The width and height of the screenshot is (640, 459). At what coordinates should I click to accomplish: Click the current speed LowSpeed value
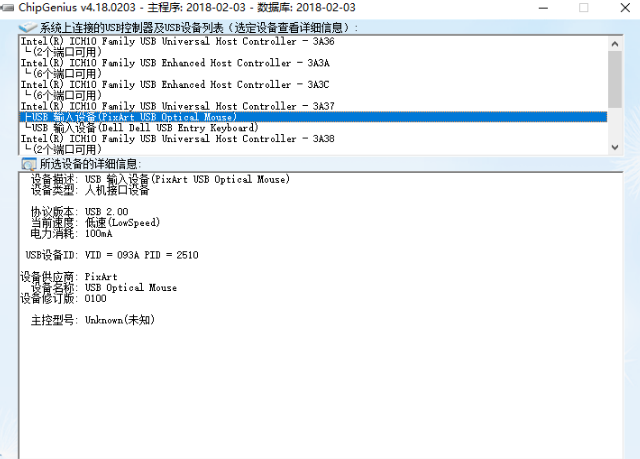(x=122, y=223)
